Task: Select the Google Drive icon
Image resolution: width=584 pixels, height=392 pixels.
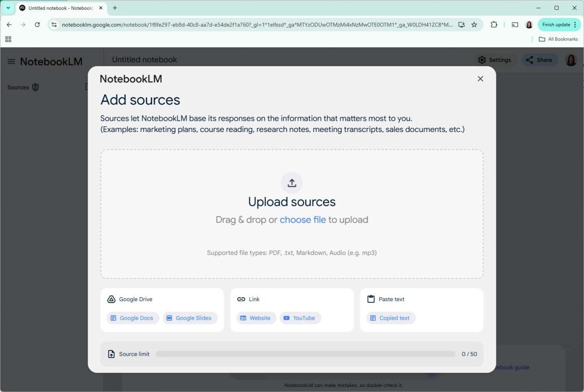Action: [x=111, y=299]
